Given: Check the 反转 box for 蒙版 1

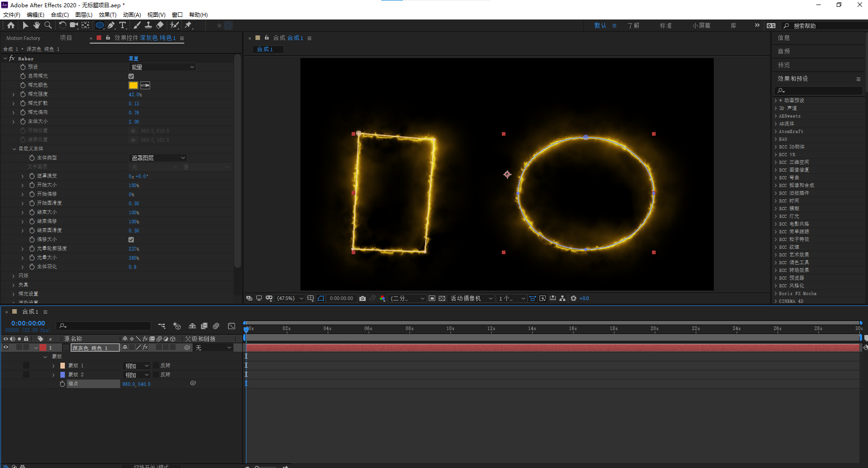Looking at the screenshot, I should (156, 365).
